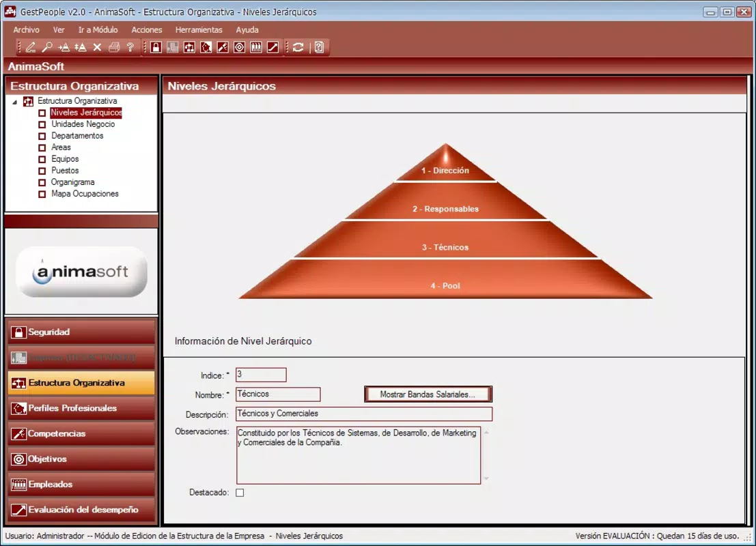
Task: Click the Perfiles Profesionales icon in sidebar
Action: pyautogui.click(x=18, y=408)
